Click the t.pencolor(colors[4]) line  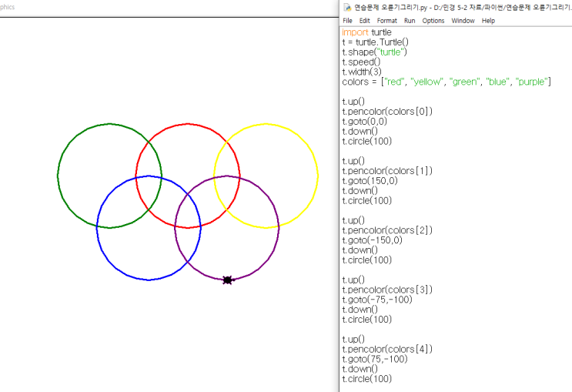(x=387, y=349)
